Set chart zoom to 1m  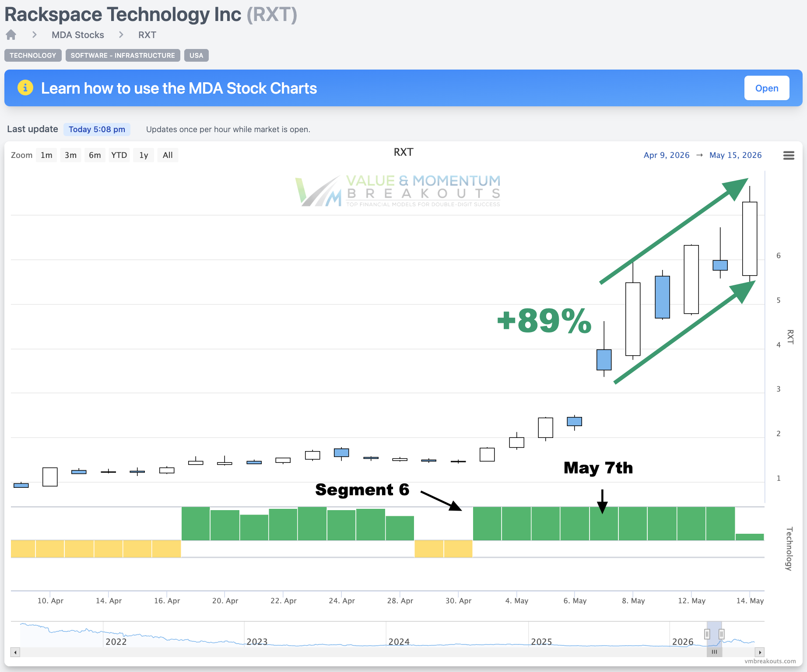[x=46, y=155]
